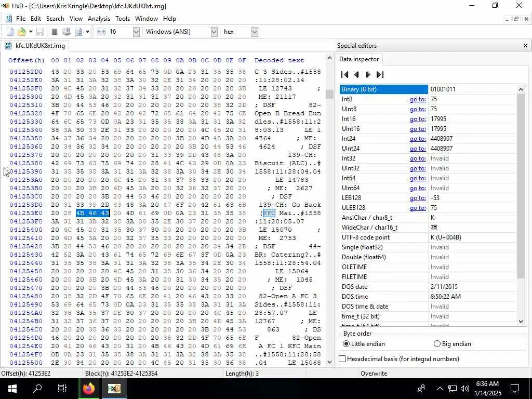Click the Data inspector scrollbar up arrow
Viewport: 532px width, 399px height.
tap(521, 89)
